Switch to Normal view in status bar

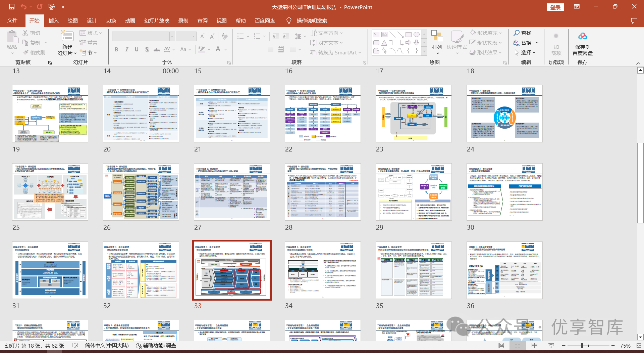(x=501, y=345)
